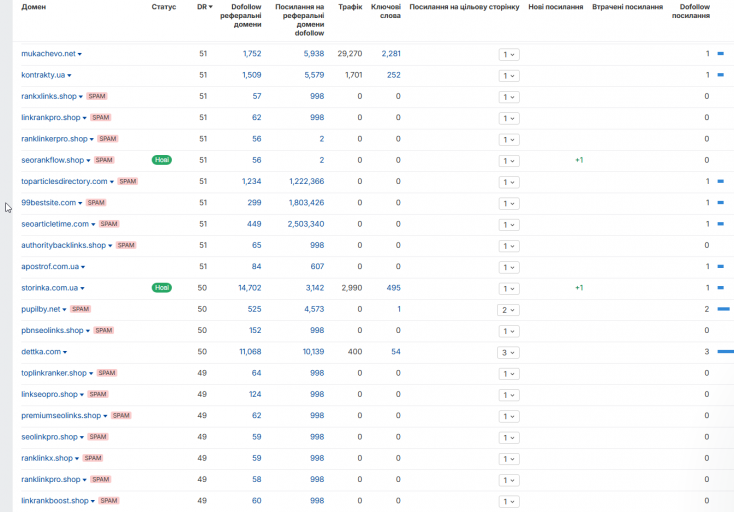Click the 14,702 dofollow domains value for storinka.com.ua
The width and height of the screenshot is (734, 512).
point(250,288)
